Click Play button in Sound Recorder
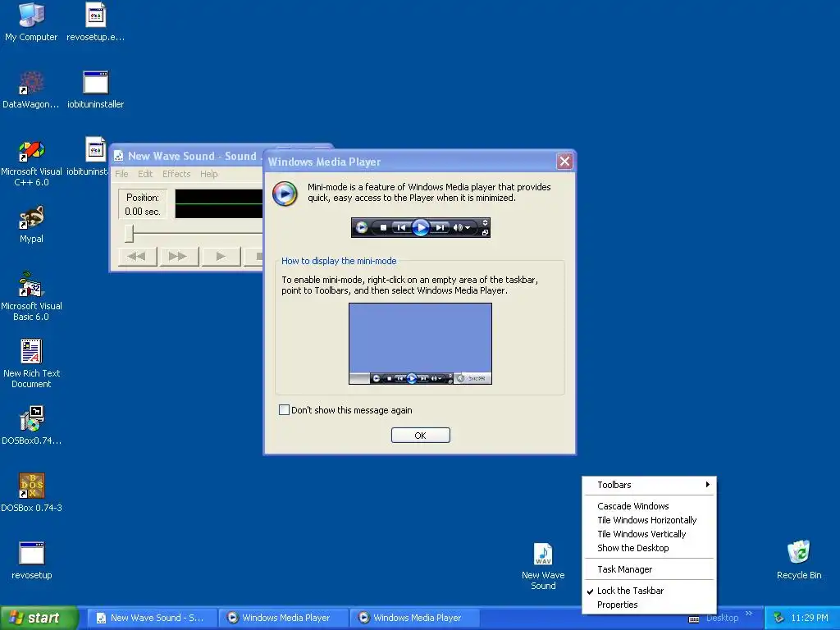 click(220, 257)
